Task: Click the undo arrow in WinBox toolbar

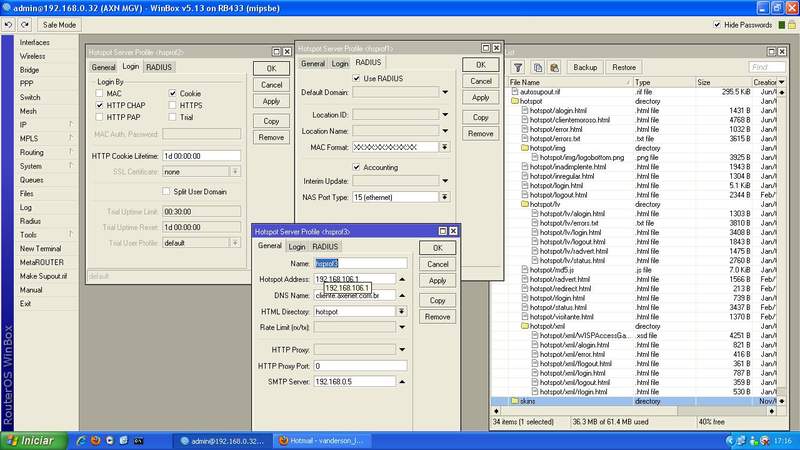Action: [x=9, y=23]
